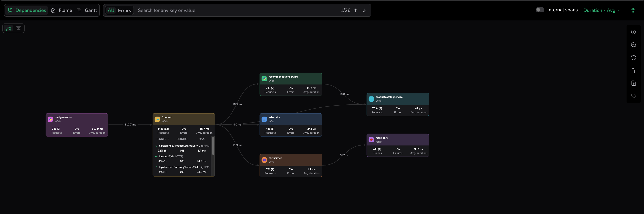Switch to the Flame tab
Image resolution: width=644 pixels, height=214 pixels.
[x=62, y=10]
